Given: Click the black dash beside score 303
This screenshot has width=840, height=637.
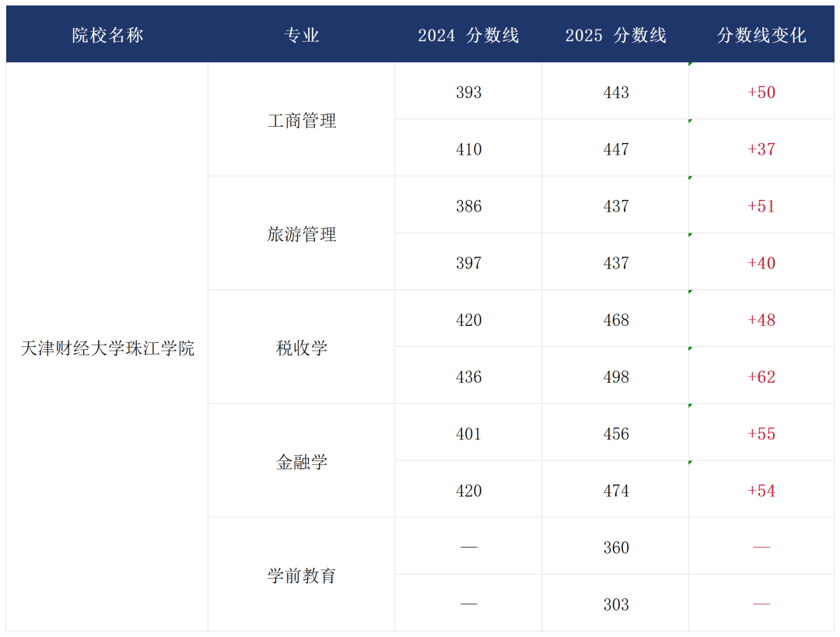Looking at the screenshot, I should (x=469, y=604).
